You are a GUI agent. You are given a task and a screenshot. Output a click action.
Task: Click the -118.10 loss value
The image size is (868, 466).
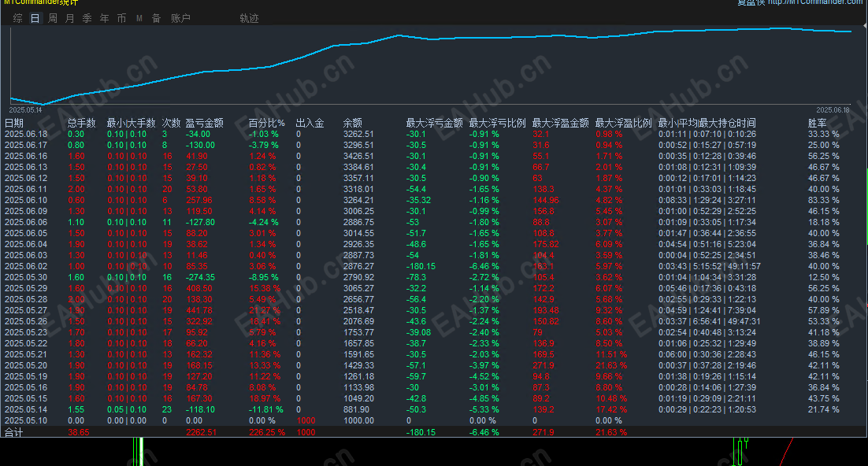tap(200, 409)
